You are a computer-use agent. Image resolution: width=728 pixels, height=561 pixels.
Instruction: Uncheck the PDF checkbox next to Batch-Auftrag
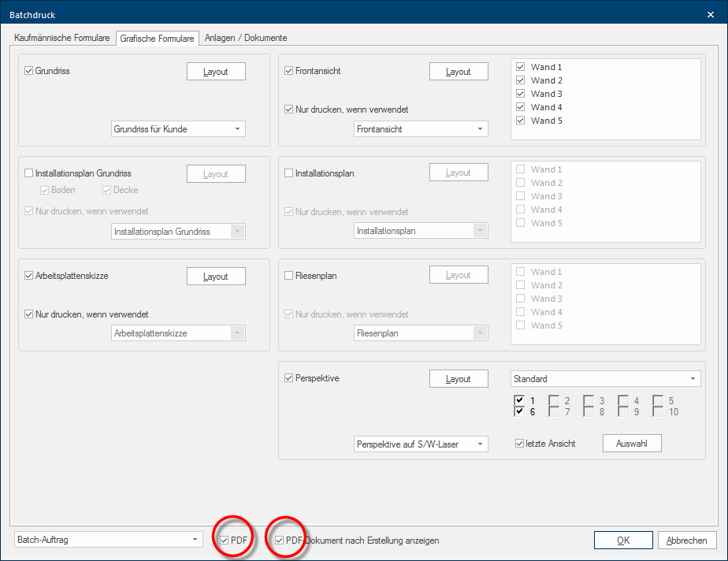tap(225, 541)
